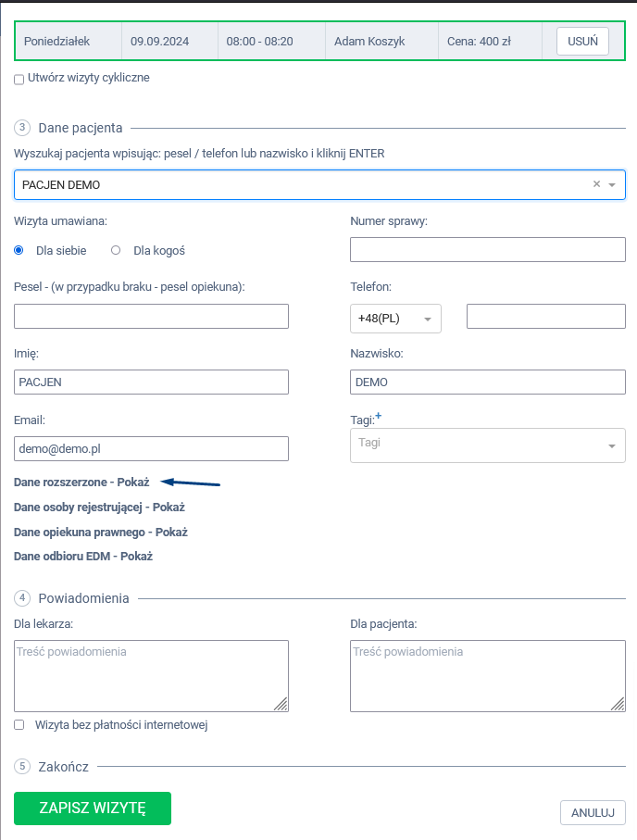Click the Dla lekarza notification textarea
Screen dimensions: 637x840
coord(151,676)
